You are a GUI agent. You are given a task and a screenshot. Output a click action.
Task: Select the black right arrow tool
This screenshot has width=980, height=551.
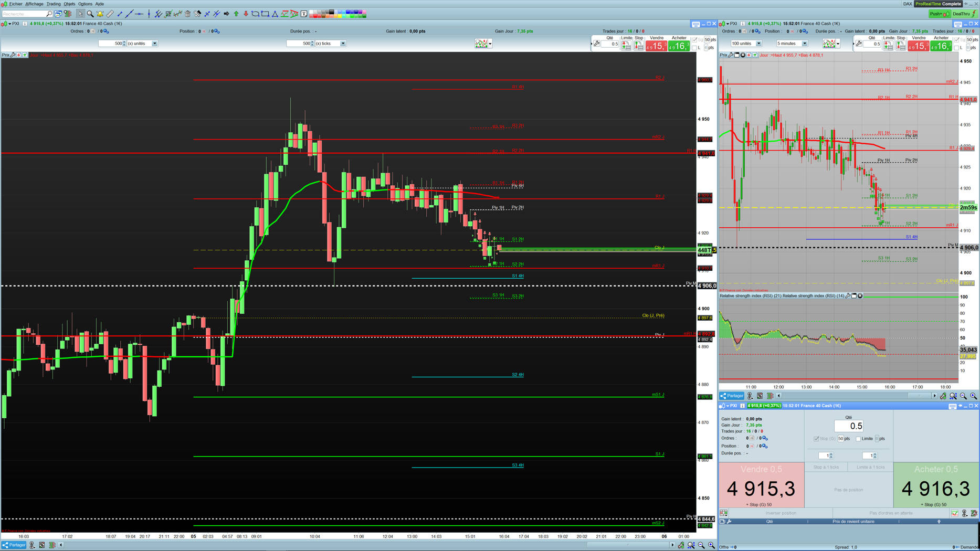coord(226,14)
